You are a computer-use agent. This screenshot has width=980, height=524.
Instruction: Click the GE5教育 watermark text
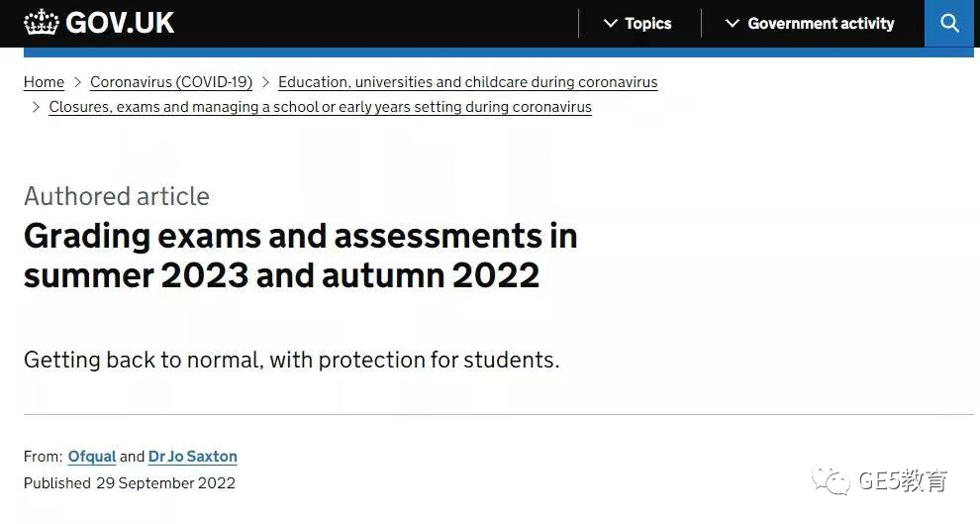903,480
